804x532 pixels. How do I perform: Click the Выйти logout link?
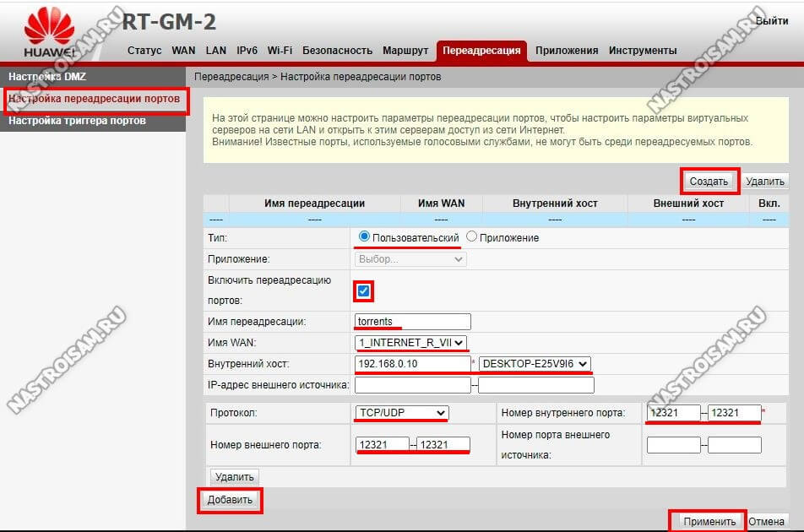click(771, 20)
